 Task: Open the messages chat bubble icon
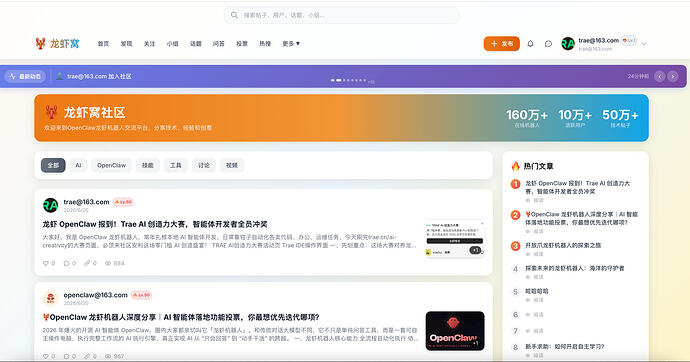click(548, 44)
